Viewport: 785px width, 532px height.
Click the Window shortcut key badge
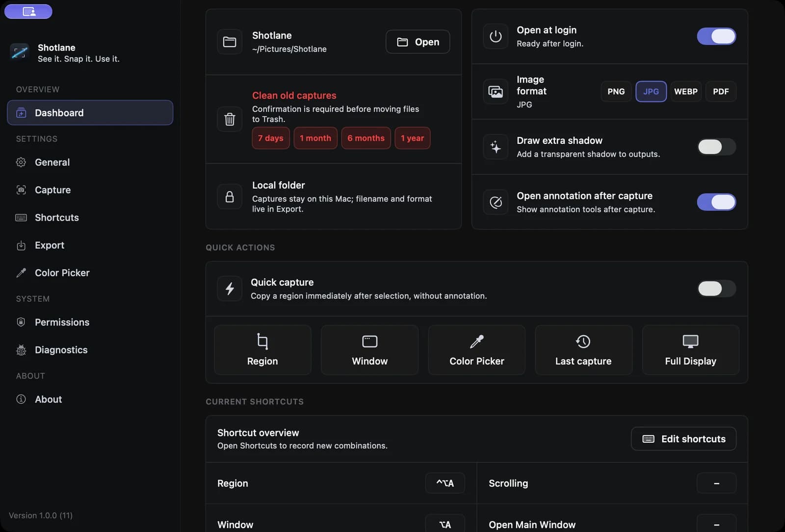click(x=445, y=524)
